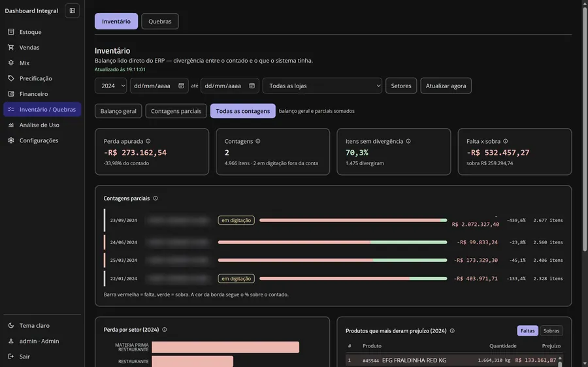Click the MATERIA PRIMA RESTAURANTE bar
Image resolution: width=588 pixels, height=367 pixels.
click(225, 347)
